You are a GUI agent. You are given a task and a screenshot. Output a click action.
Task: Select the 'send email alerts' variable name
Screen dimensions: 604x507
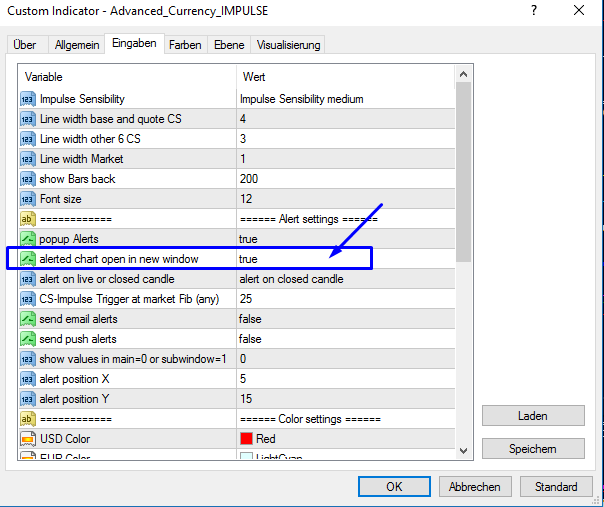pyautogui.click(x=79, y=319)
